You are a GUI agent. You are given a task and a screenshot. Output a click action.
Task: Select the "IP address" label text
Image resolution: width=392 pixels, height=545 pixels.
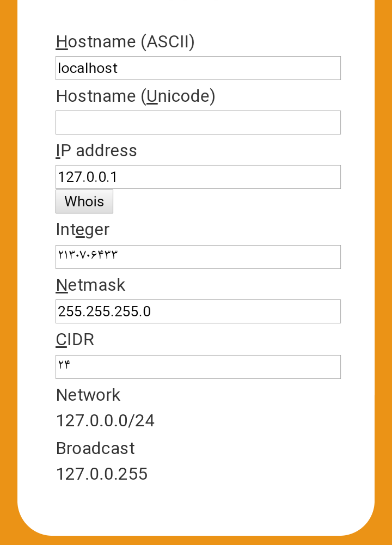(x=96, y=151)
